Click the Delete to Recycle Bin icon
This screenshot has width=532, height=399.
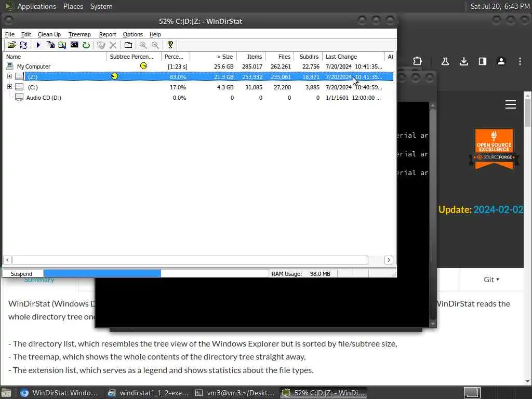pyautogui.click(x=101, y=45)
